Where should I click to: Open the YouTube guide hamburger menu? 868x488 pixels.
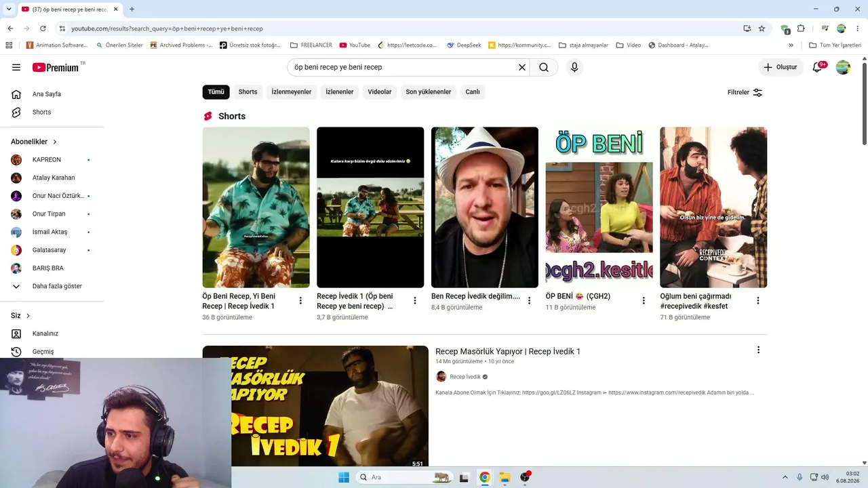pos(16,67)
